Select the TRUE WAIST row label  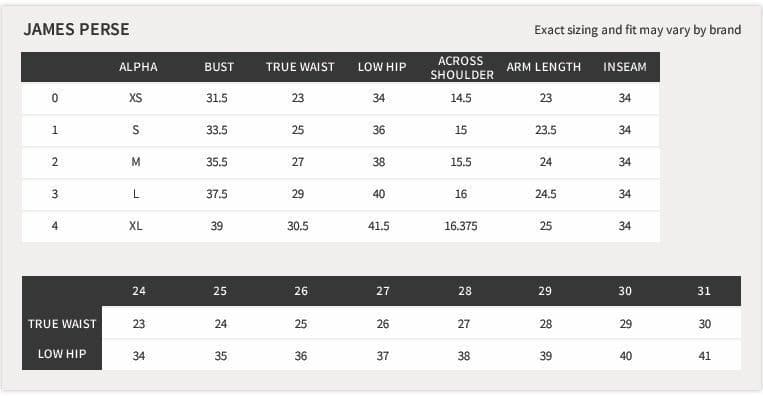pyautogui.click(x=62, y=324)
